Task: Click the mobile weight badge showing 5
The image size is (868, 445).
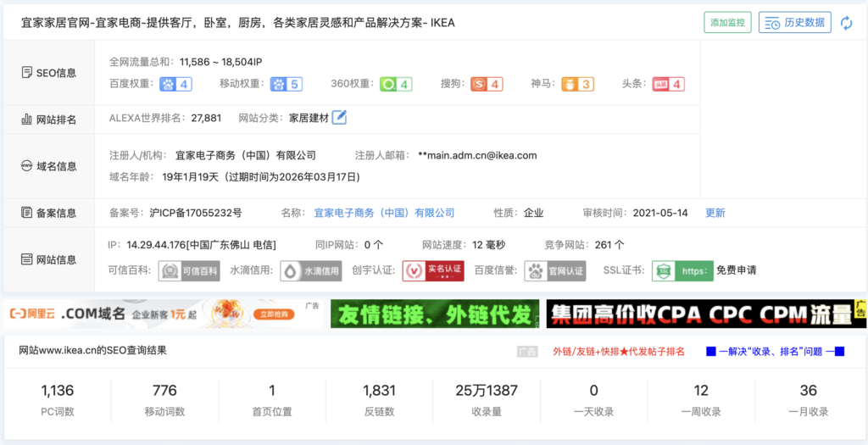Action: pos(287,84)
